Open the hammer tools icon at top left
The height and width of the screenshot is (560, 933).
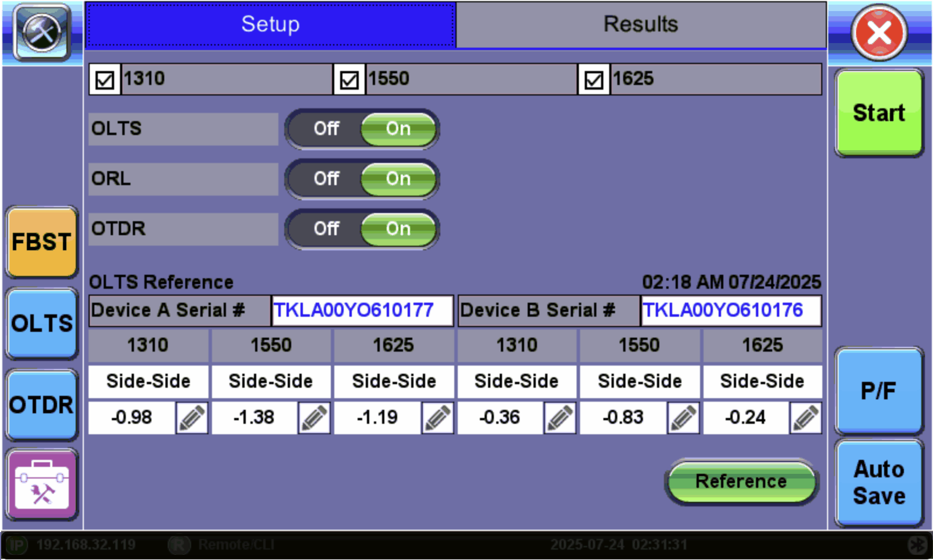pyautogui.click(x=41, y=32)
